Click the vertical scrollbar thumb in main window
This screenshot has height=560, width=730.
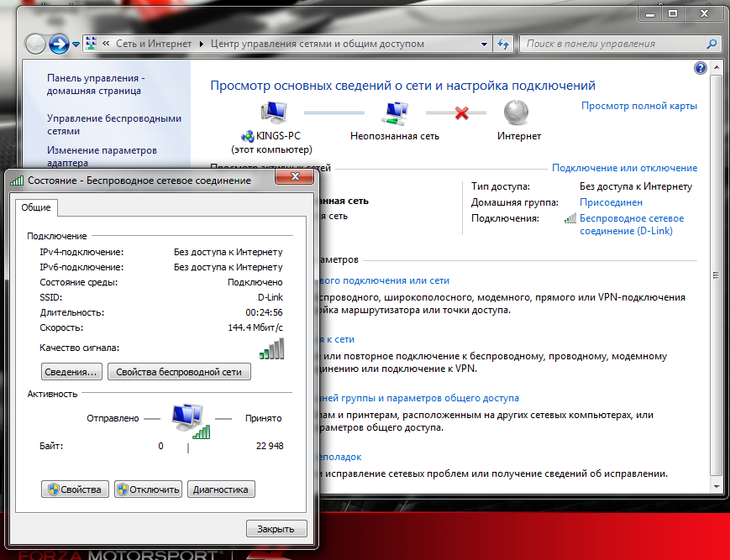pyautogui.click(x=717, y=275)
